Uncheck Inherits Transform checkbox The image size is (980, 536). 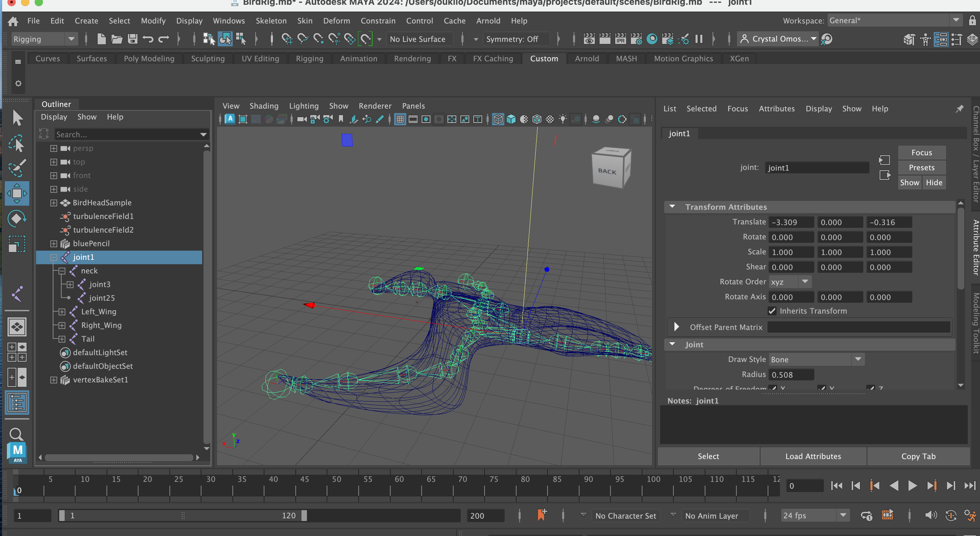[772, 311]
